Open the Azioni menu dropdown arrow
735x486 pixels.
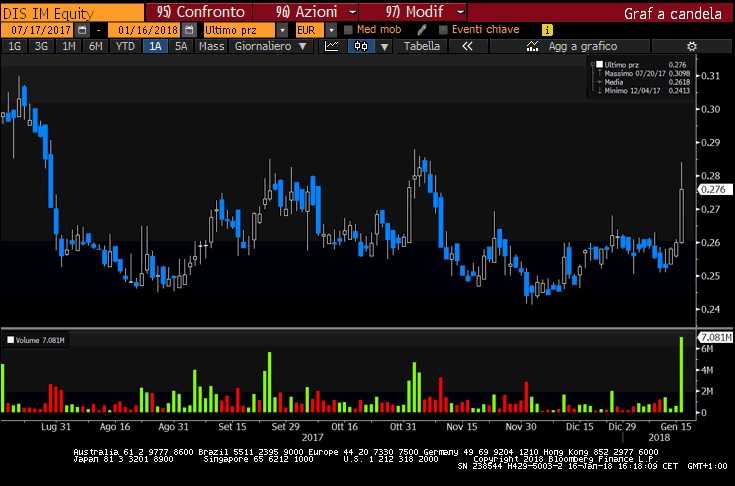tap(352, 12)
